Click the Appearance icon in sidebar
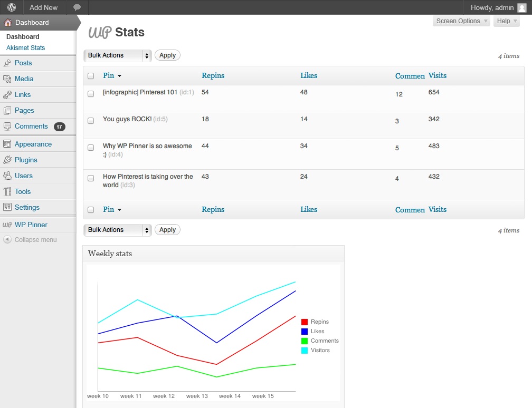This screenshot has height=408, width=532. (x=7, y=144)
